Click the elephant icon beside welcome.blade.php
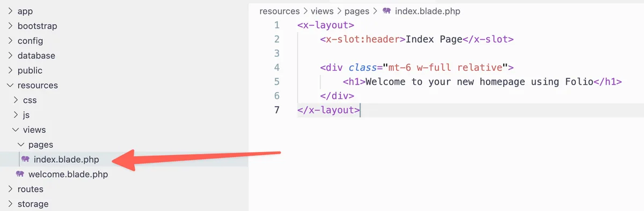 (x=20, y=174)
